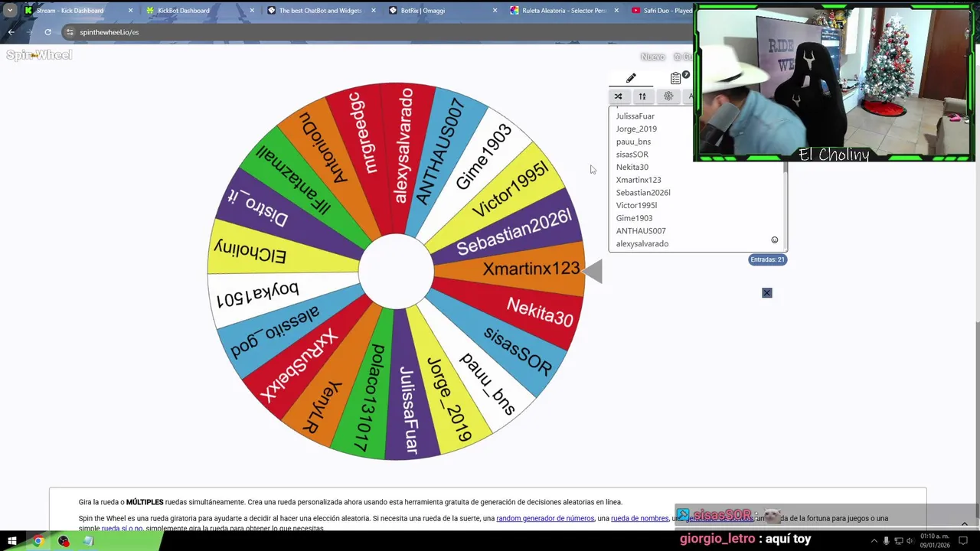Image resolution: width=980 pixels, height=551 pixels.
Task: Open the browser tab search dropdown
Action: point(9,11)
